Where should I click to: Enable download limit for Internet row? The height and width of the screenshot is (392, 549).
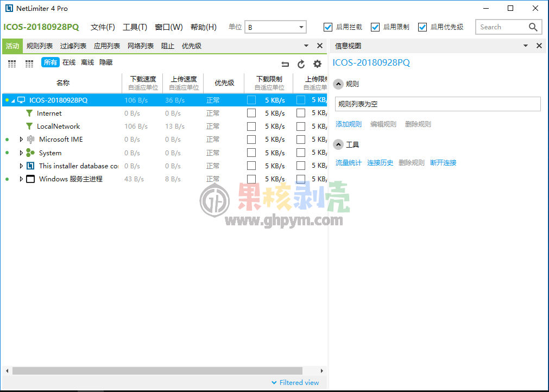click(251, 113)
